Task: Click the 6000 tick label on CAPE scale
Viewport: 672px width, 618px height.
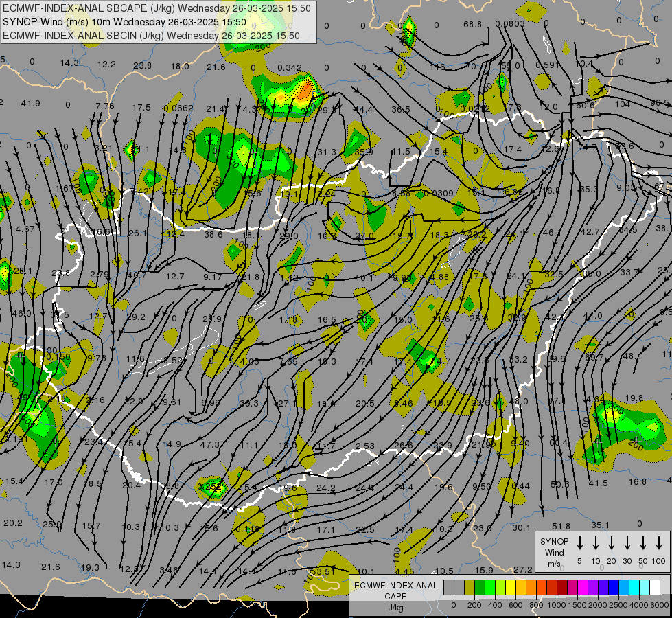Action: [660, 605]
